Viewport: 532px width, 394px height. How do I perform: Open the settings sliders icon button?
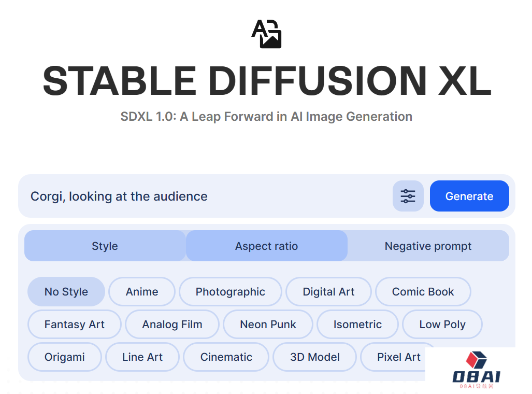coord(408,196)
